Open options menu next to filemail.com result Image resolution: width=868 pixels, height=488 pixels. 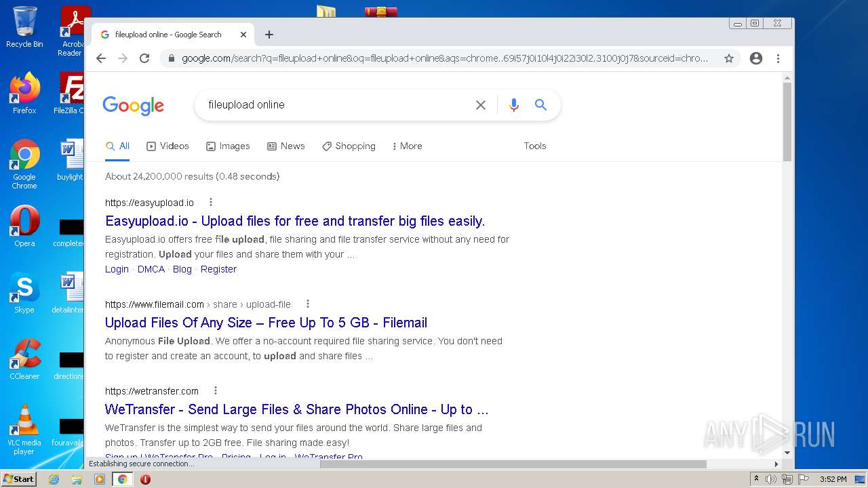click(x=307, y=304)
